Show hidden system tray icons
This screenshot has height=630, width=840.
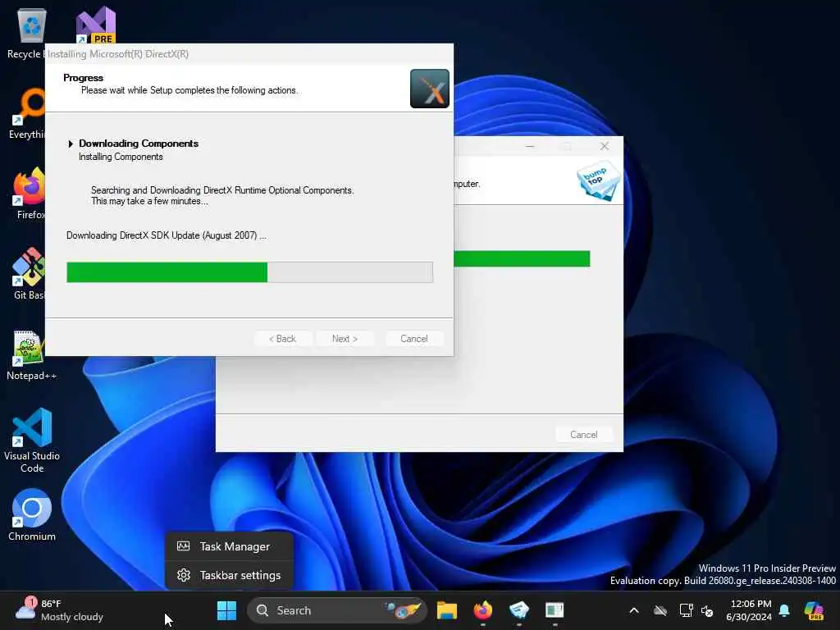tap(634, 610)
